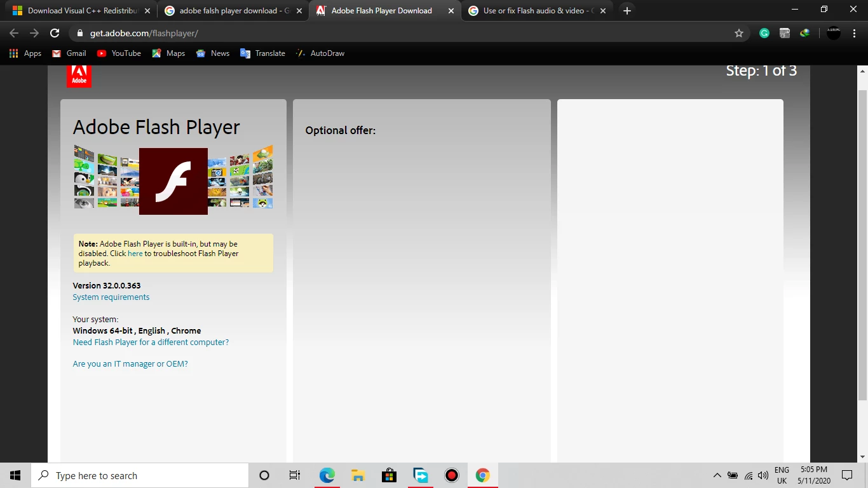Open the Translate bookmark
This screenshot has height=488, width=868.
[x=262, y=53]
